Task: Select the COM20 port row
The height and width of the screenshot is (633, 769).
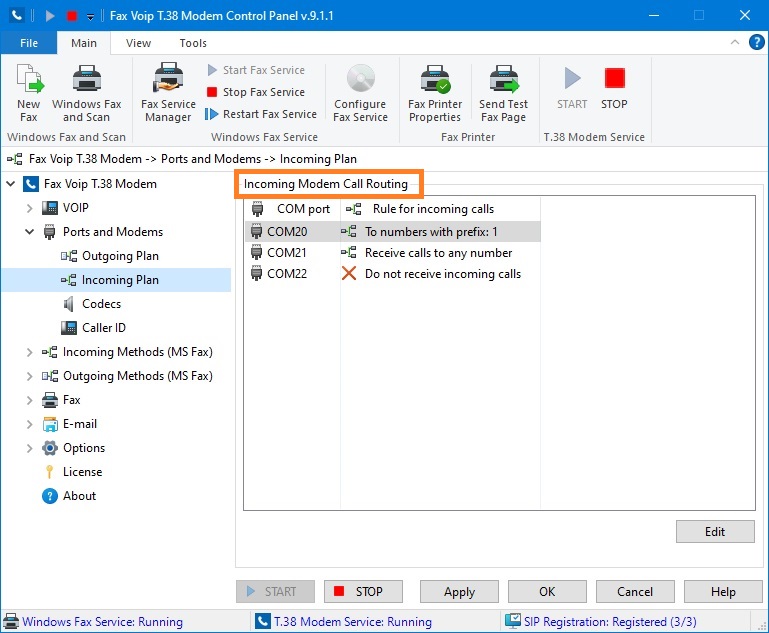Action: coord(392,231)
